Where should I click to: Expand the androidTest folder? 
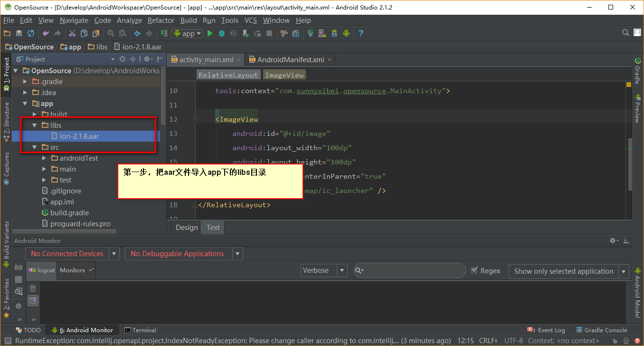pos(44,158)
